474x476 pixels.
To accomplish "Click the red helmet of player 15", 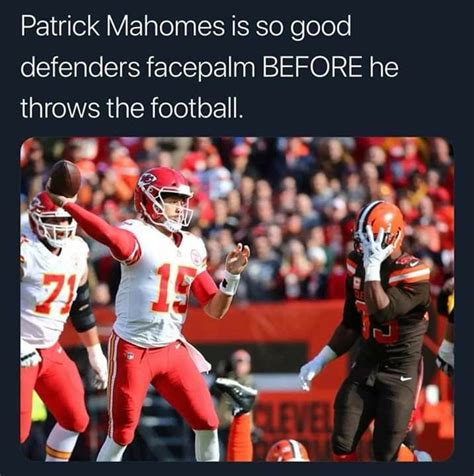I will point(163,199).
